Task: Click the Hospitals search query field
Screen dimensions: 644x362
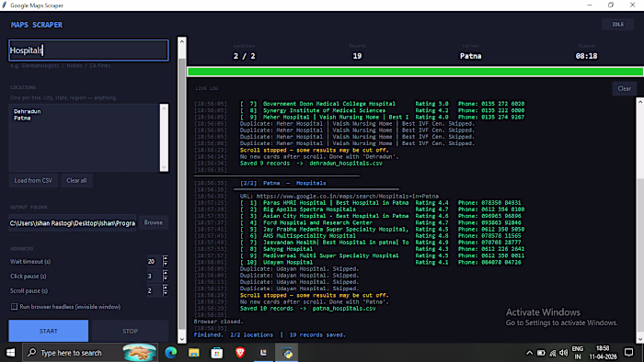Action: 88,50
